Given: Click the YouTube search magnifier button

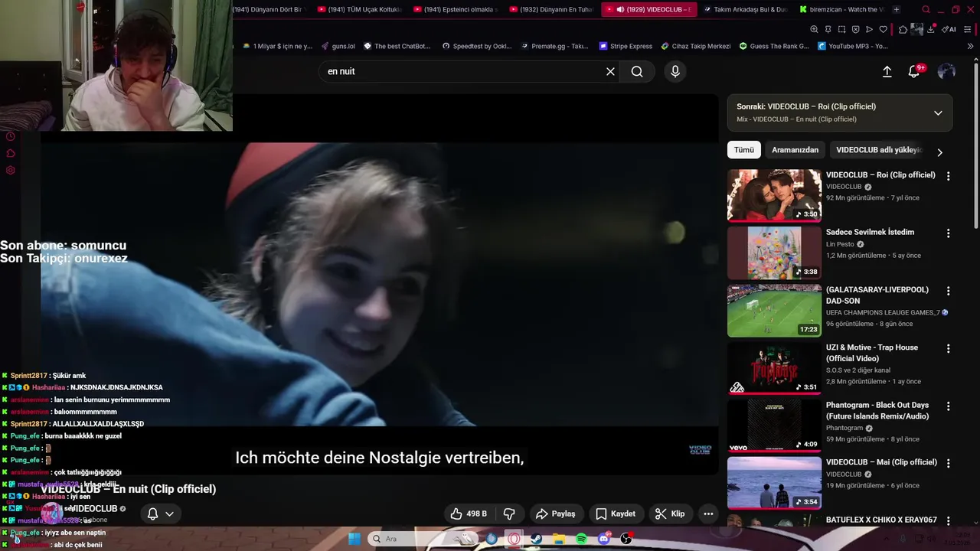Looking at the screenshot, I should pos(637,71).
